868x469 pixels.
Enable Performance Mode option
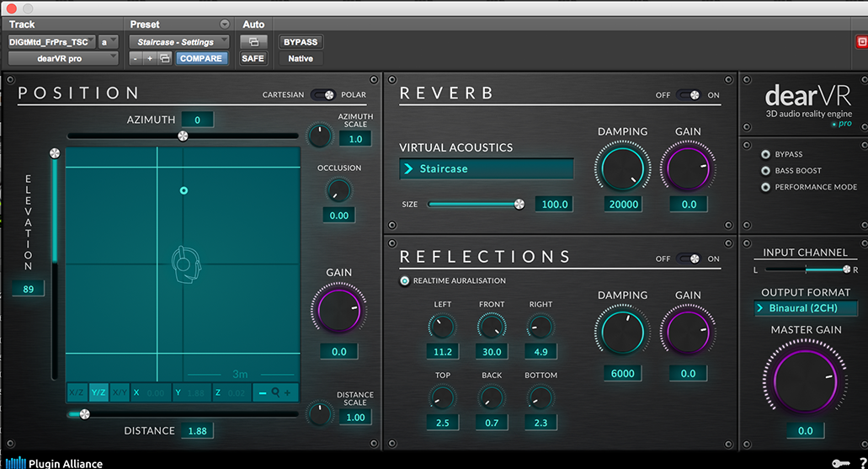tap(765, 187)
